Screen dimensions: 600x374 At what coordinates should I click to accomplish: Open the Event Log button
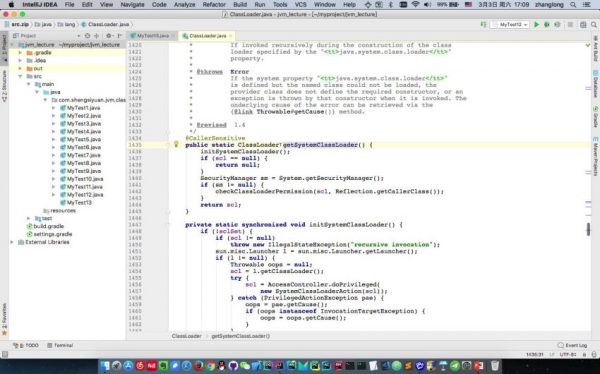tap(572, 345)
